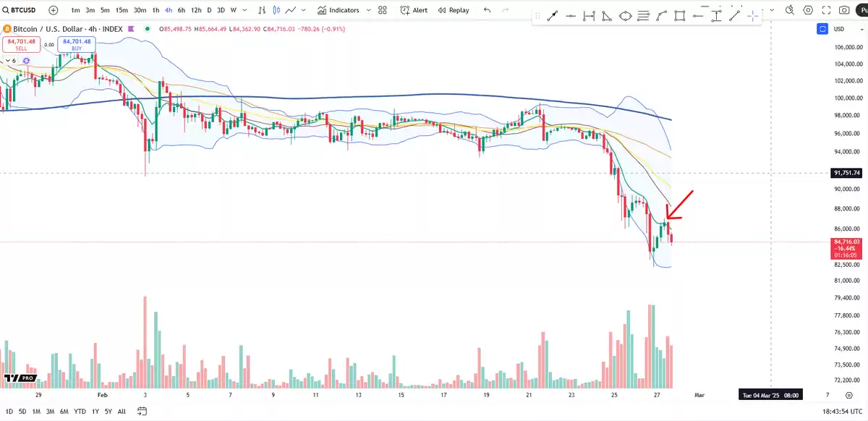Select the price range measure tool
The image size is (868, 421).
tap(716, 16)
